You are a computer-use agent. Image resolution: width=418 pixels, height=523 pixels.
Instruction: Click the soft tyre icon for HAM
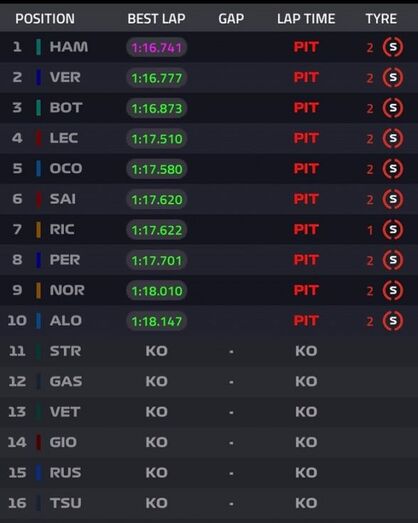393,47
